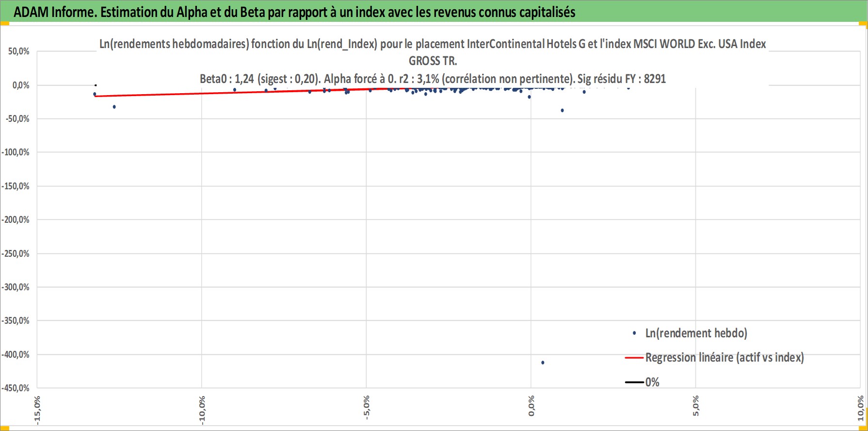The height and width of the screenshot is (431, 868).
Task: Click the -200,0% y-axis label
Action: (16, 220)
